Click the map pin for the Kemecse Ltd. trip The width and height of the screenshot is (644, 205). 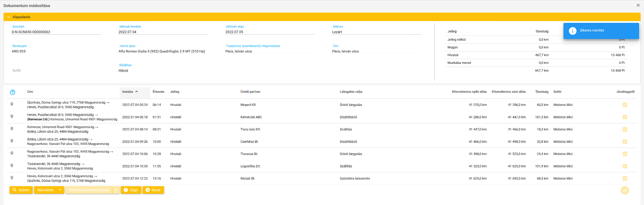pyautogui.click(x=12, y=117)
